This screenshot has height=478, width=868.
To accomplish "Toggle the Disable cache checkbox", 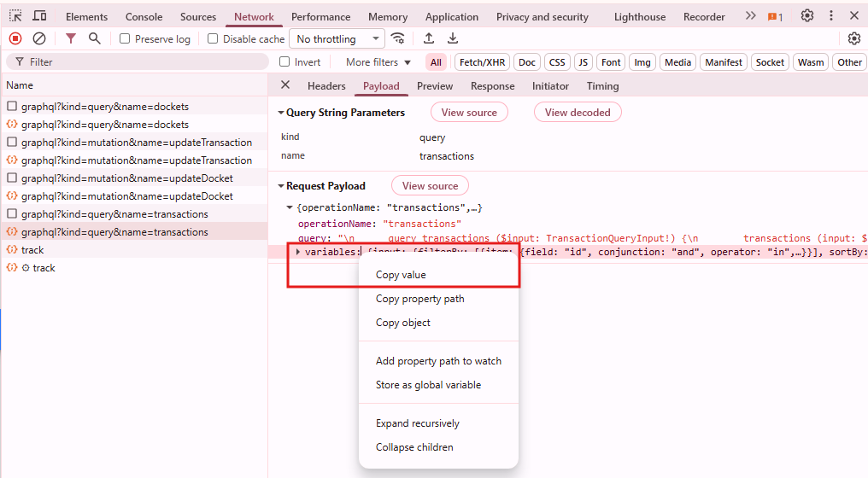I will pyautogui.click(x=213, y=39).
